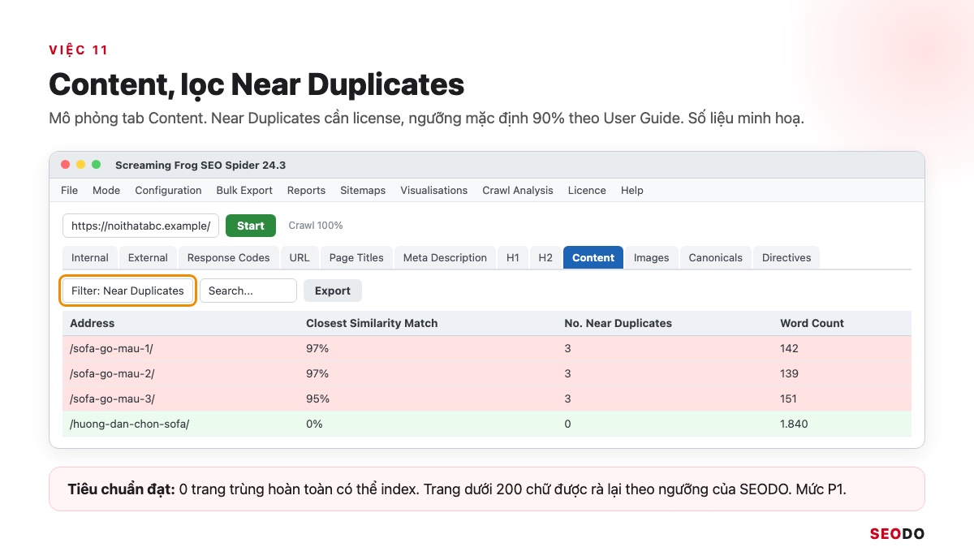The height and width of the screenshot is (560, 974).
Task: Click the Crawl 100% status text
Action: [316, 226]
